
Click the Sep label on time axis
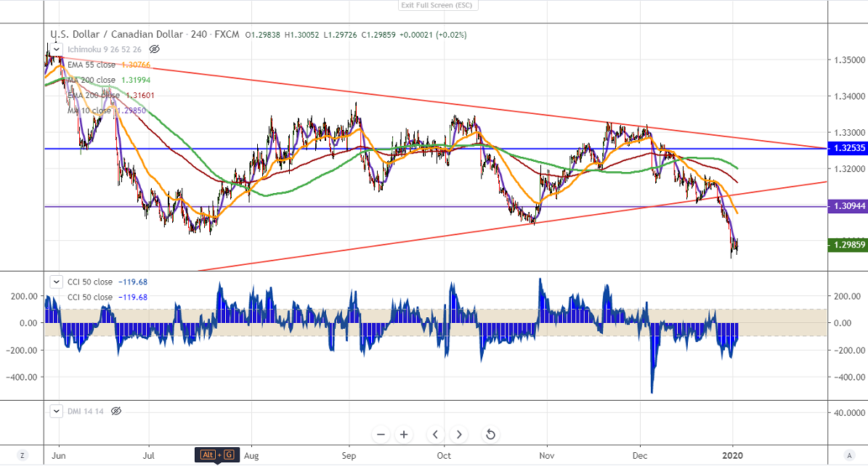349,456
